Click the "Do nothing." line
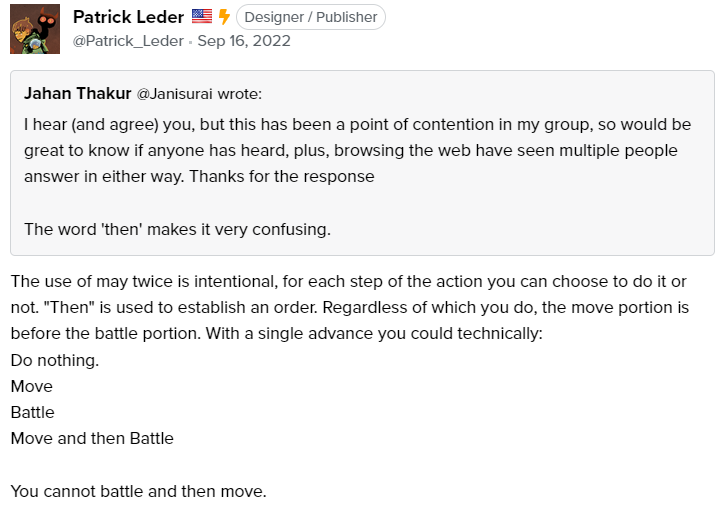The width and height of the screenshot is (723, 514). point(55,360)
